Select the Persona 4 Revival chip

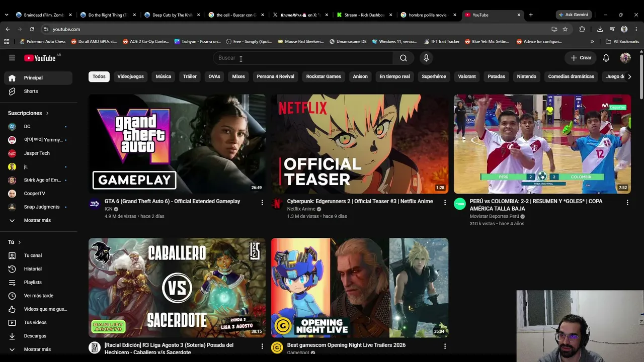275,76
